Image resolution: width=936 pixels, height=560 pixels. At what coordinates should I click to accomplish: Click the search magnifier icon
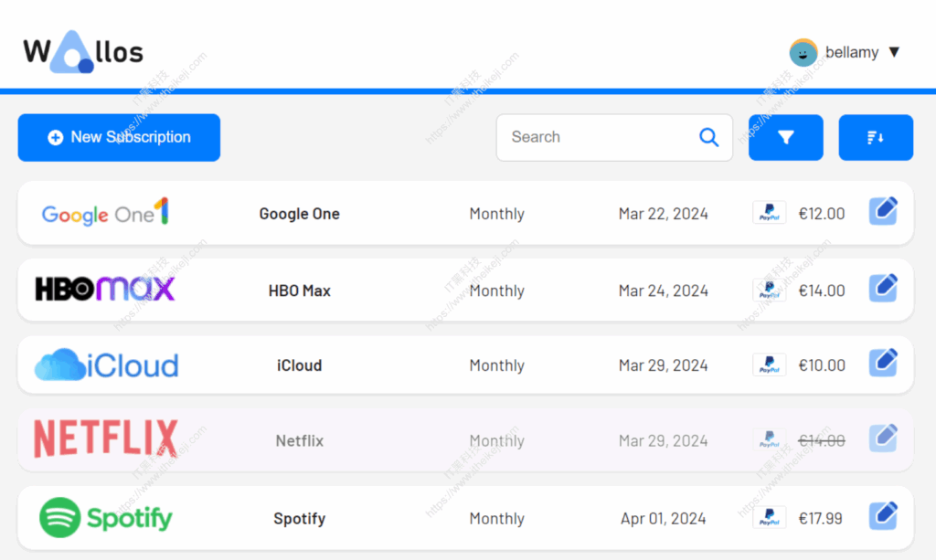(x=708, y=137)
